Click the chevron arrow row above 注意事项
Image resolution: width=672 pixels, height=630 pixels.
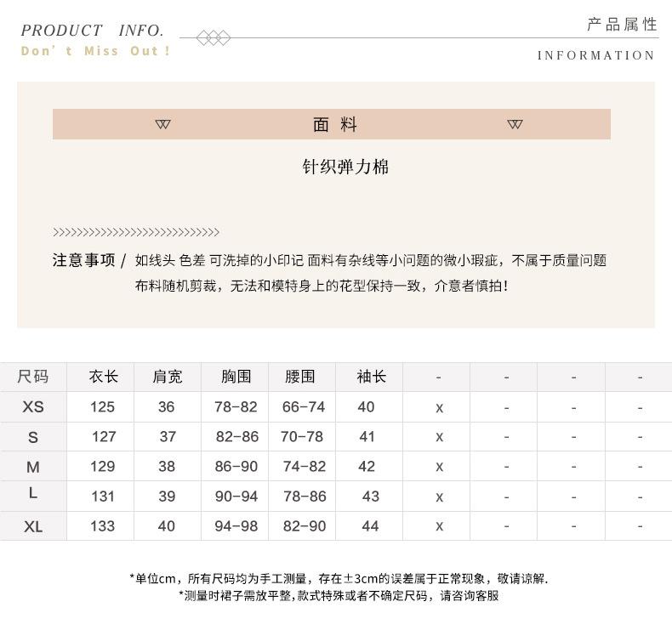tap(136, 233)
